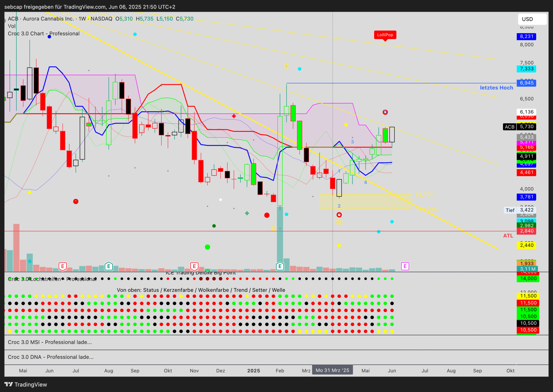
Task: Click red earnings E icon near November
Action: click(x=194, y=266)
